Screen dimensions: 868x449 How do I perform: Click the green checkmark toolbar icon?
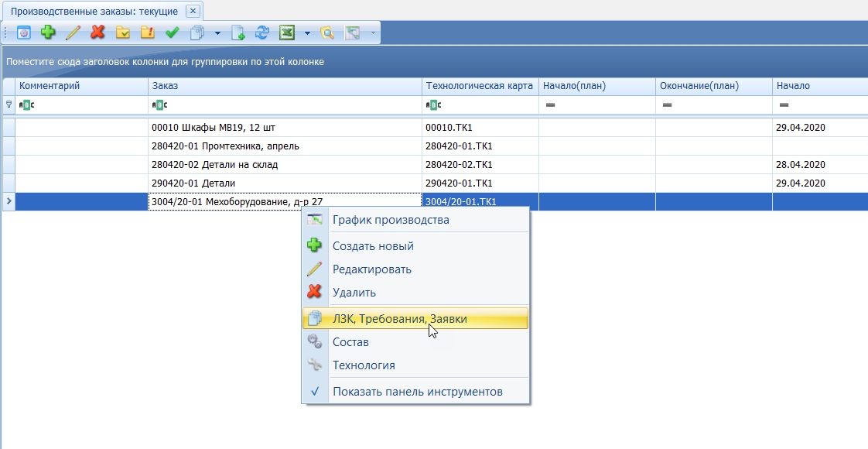(x=173, y=33)
